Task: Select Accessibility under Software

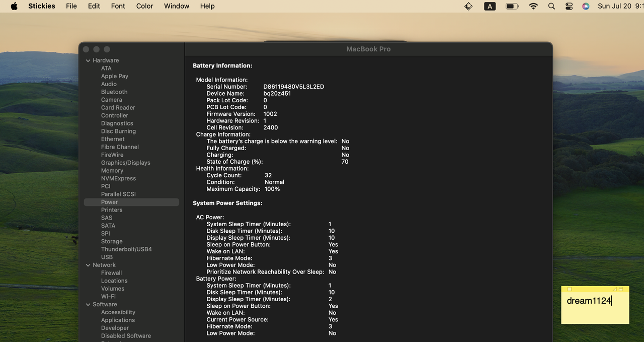Action: click(118, 312)
